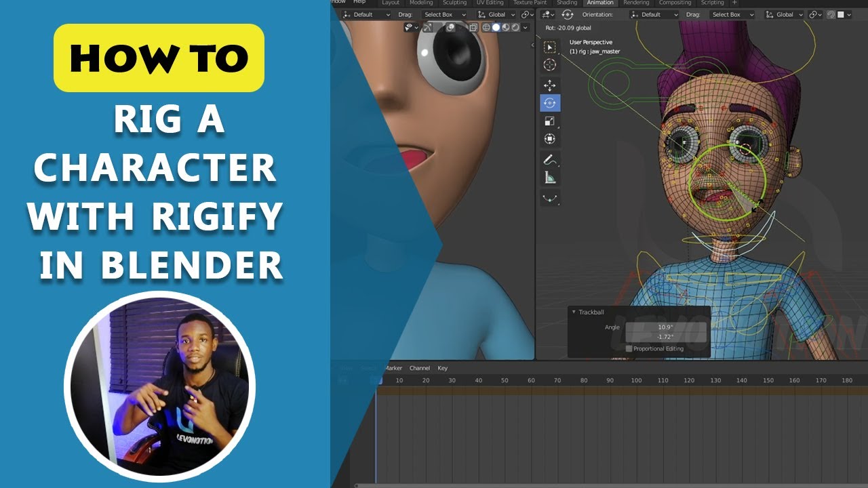
Task: Activate the Measure ruler tool
Action: click(550, 178)
